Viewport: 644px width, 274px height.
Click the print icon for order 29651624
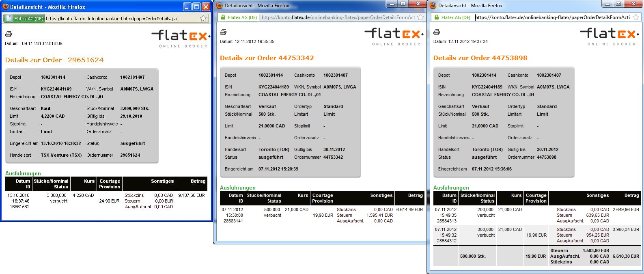(9, 34)
